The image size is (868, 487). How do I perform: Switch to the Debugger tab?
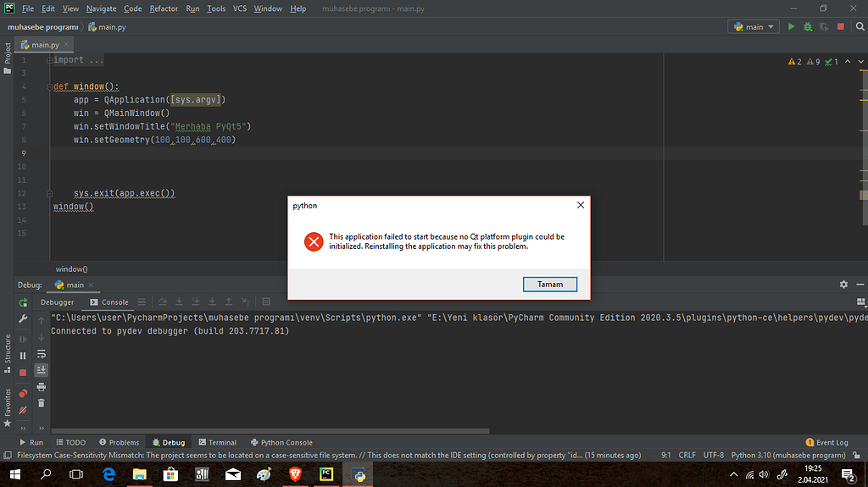[x=58, y=302]
